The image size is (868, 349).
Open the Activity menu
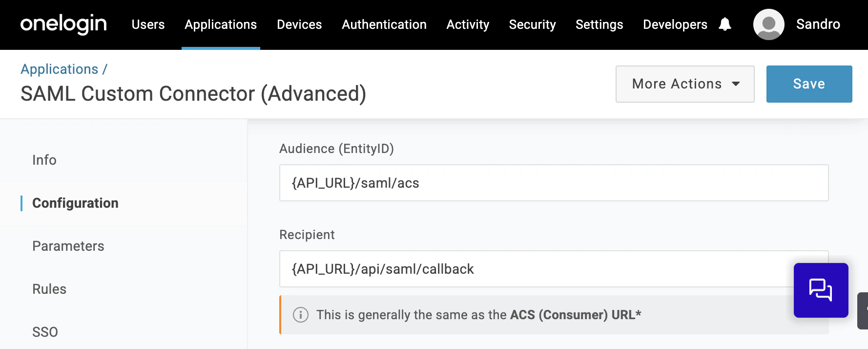coord(468,24)
